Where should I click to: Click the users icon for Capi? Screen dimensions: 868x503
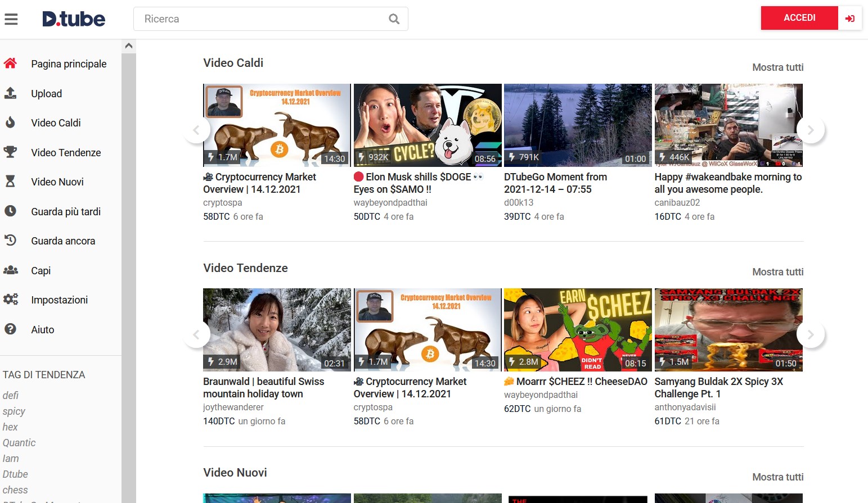tap(10, 270)
